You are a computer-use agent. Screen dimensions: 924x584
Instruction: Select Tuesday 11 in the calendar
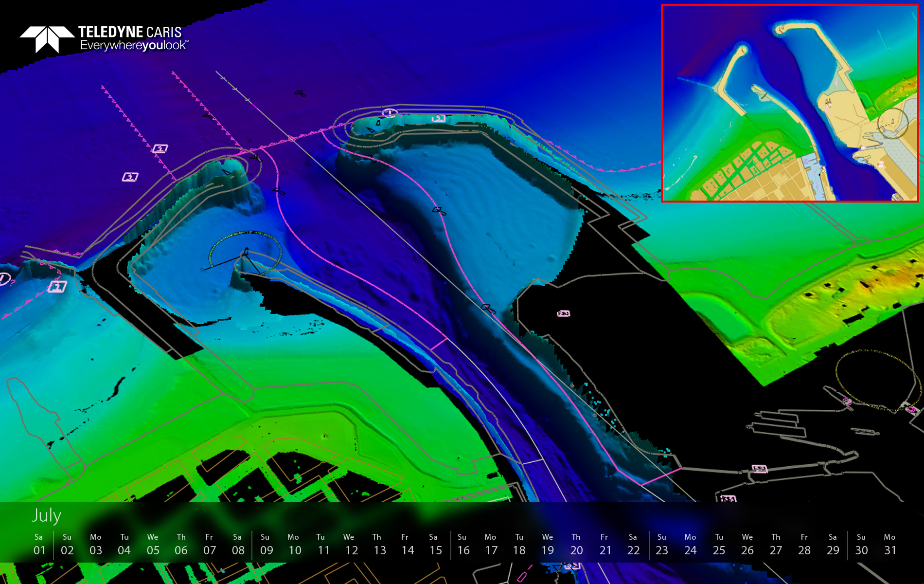pos(323,545)
